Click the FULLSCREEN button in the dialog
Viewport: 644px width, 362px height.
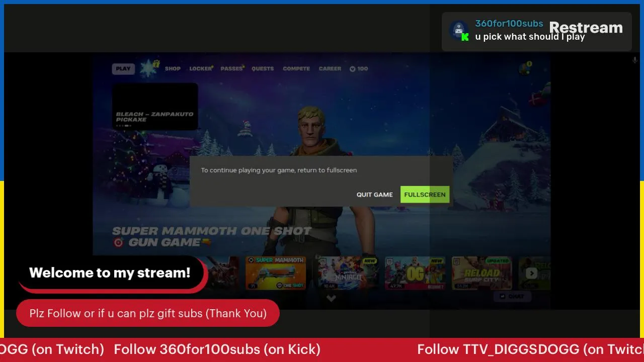[425, 195]
